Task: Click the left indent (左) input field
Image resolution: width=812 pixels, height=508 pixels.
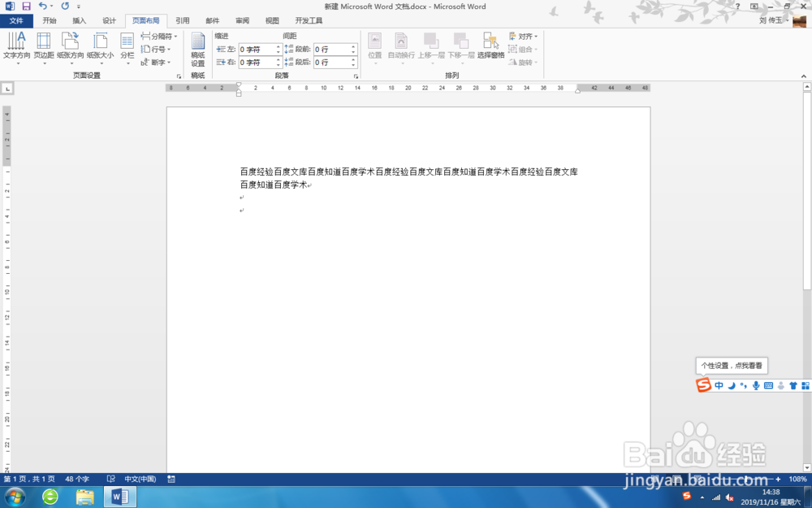Action: tap(260, 50)
